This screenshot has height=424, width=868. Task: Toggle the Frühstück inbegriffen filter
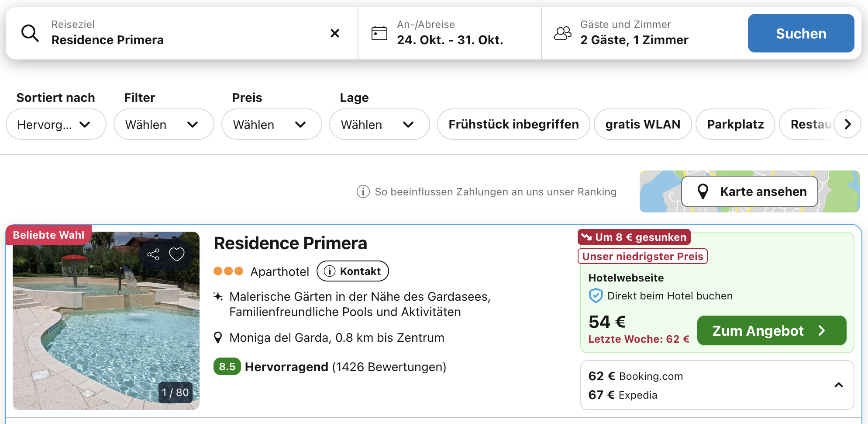pos(513,125)
